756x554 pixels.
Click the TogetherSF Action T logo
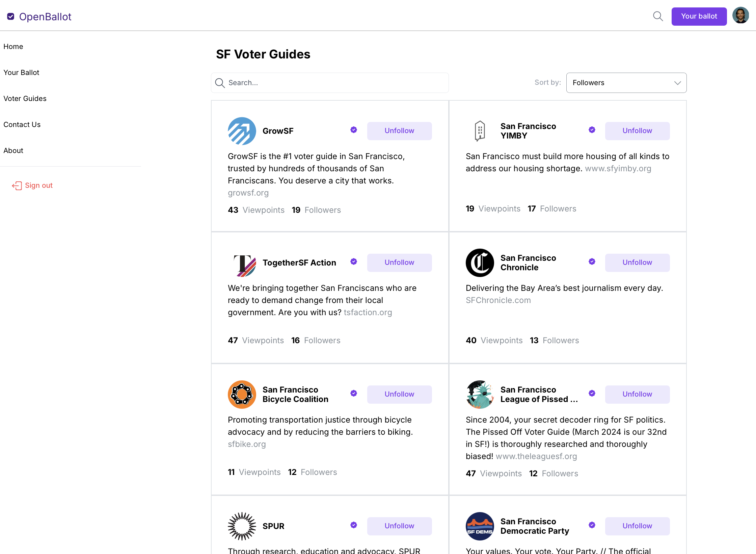245,266
